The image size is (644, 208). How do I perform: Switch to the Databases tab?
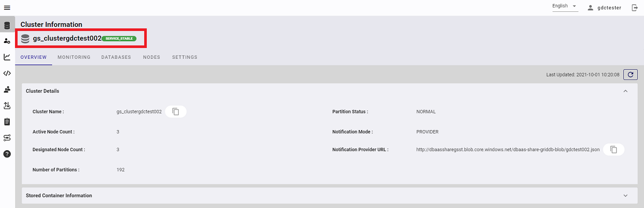(116, 57)
